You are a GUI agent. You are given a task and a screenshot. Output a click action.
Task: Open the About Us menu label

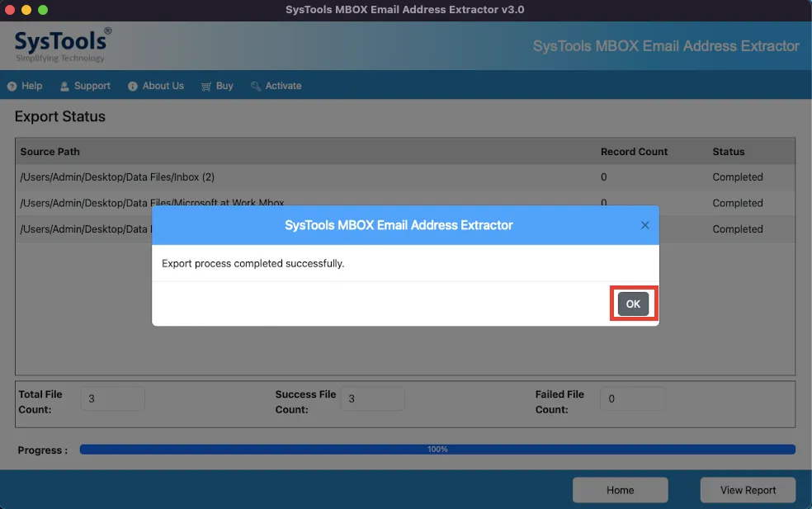[163, 86]
